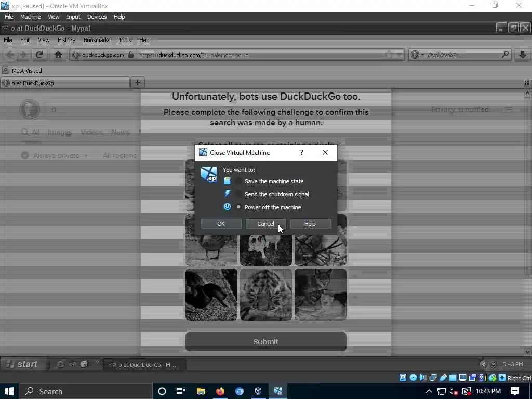Open the Mypal browser Bookmarks menu
This screenshot has width=532, height=399.
(97, 40)
